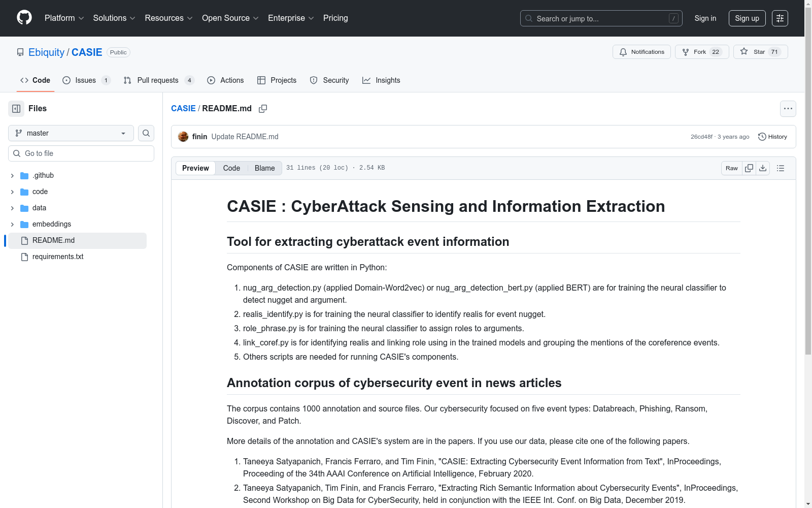
Task: Switch to Code view toggle
Action: [231, 168]
